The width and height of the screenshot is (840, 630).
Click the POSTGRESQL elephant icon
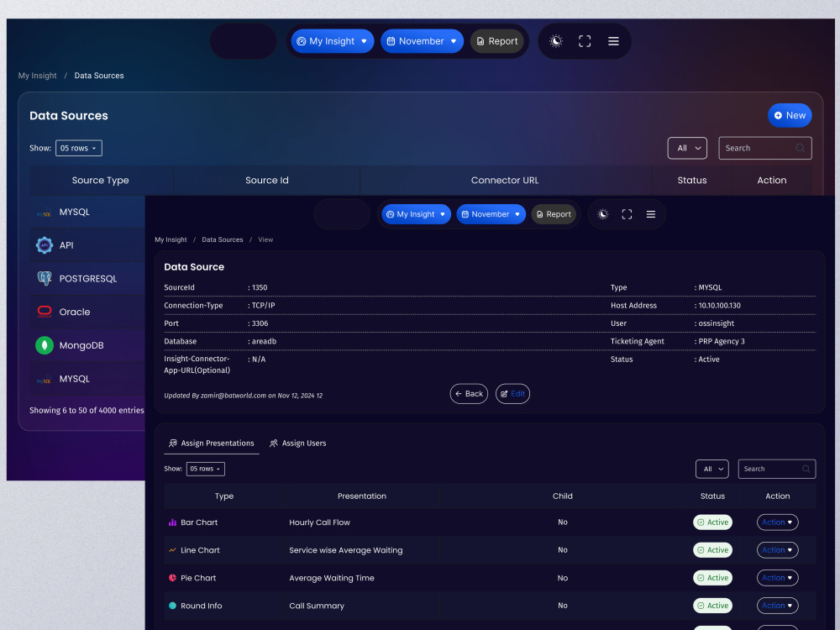pos(45,279)
